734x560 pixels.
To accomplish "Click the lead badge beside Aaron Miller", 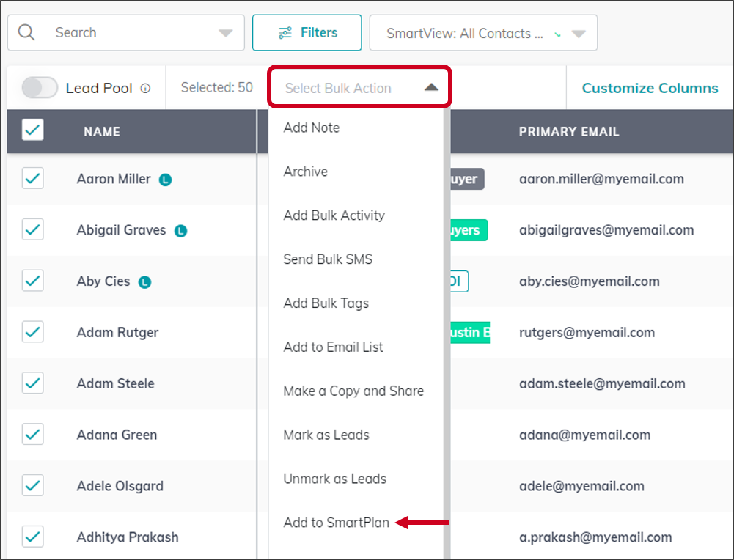I will tap(165, 180).
